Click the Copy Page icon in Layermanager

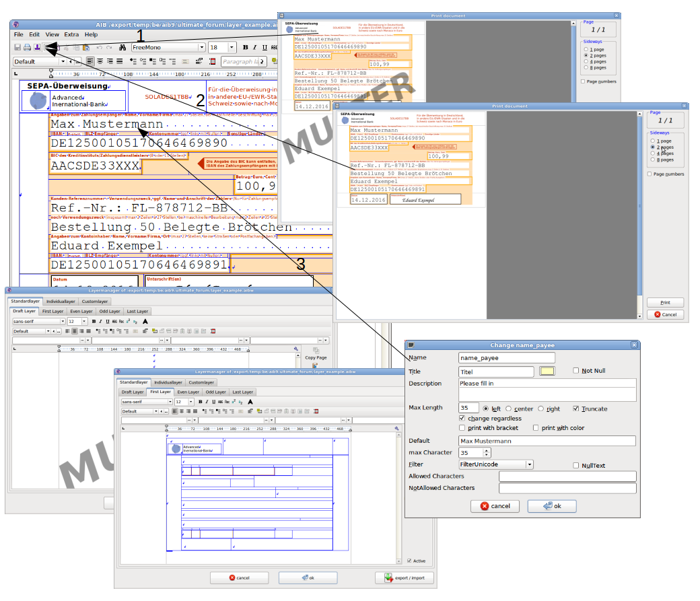315,349
